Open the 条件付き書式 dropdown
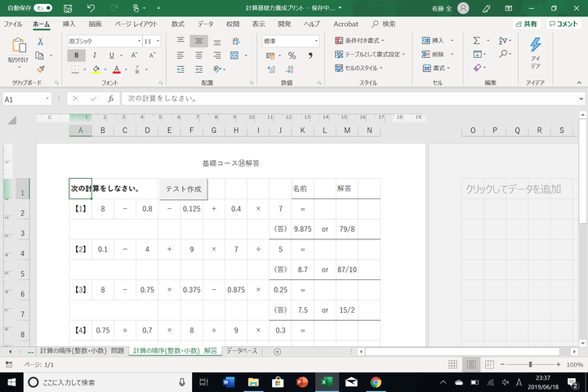The width and height of the screenshot is (588, 392). (x=363, y=40)
